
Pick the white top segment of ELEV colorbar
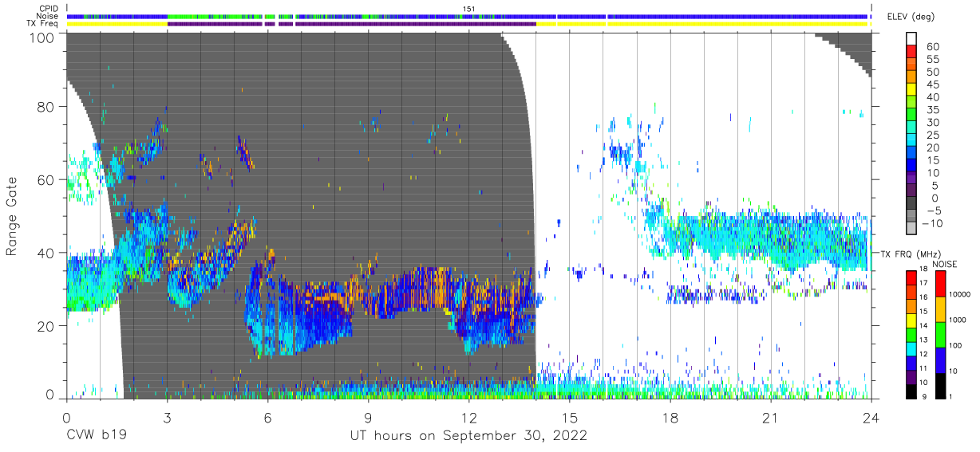tap(912, 39)
